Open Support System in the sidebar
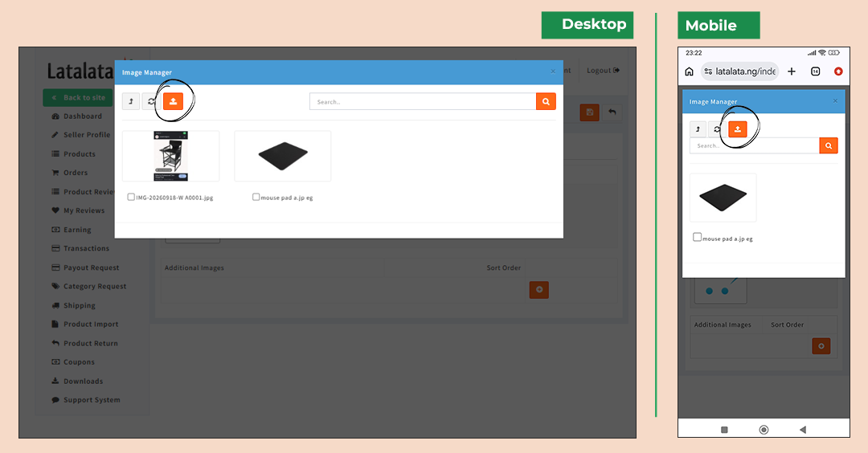 (x=92, y=401)
